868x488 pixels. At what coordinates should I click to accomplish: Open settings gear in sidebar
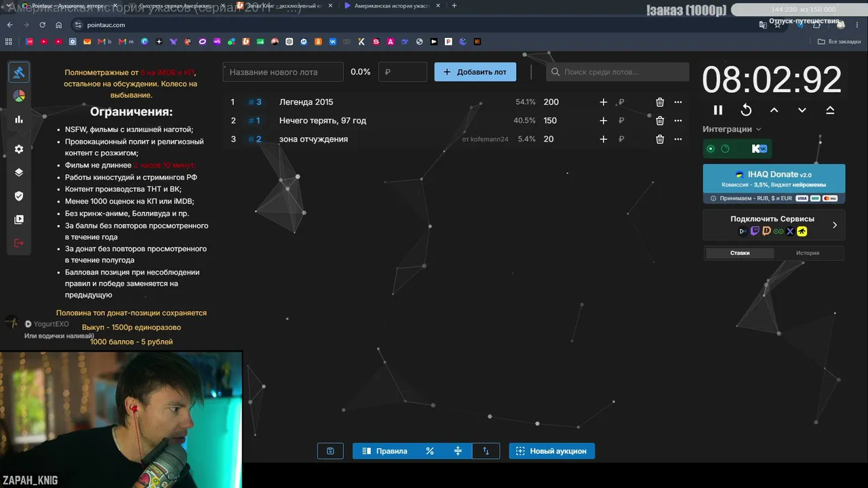pos(19,149)
